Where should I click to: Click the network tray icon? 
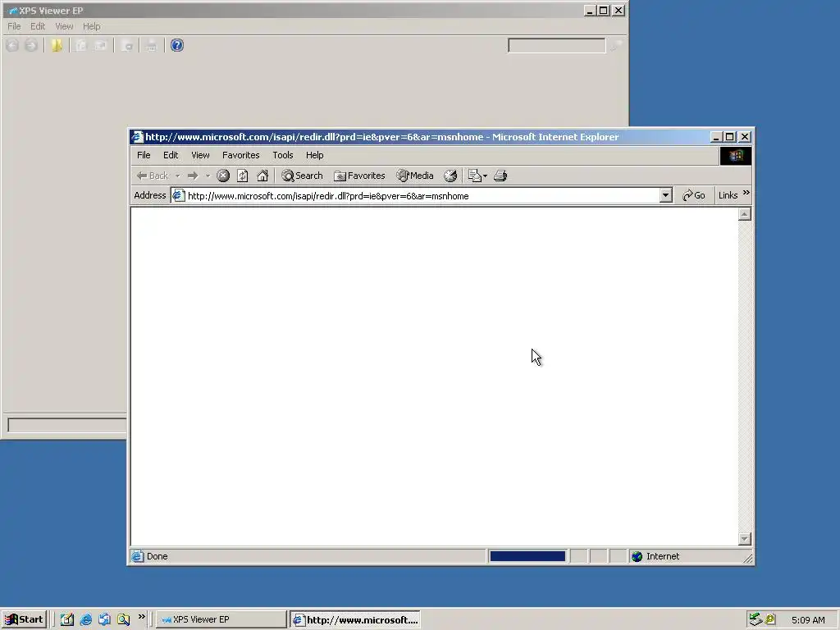pos(756,619)
